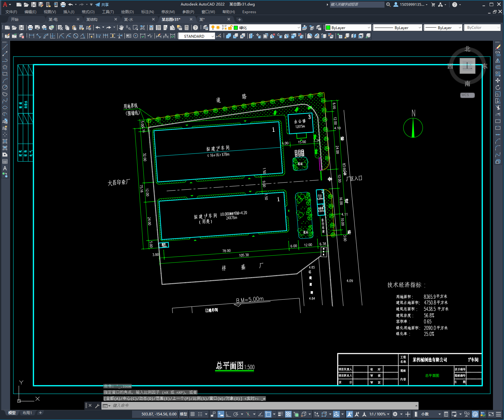Switch to the 布局1 layout tab

[x=27, y=413]
